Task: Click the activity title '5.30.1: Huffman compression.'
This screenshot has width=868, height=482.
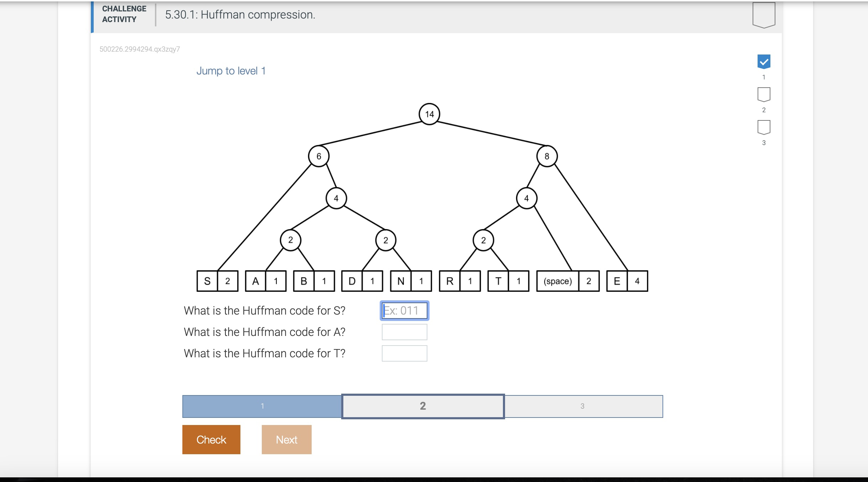Action: click(240, 15)
